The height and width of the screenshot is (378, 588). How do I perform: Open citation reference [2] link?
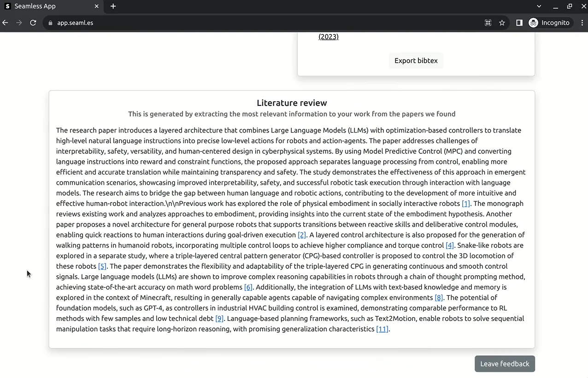click(302, 235)
